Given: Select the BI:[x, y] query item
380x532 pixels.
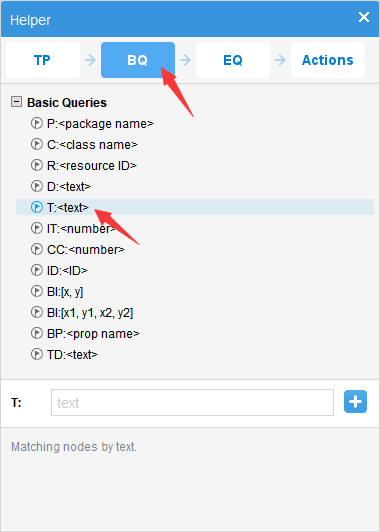Looking at the screenshot, I should pyautogui.click(x=65, y=292).
